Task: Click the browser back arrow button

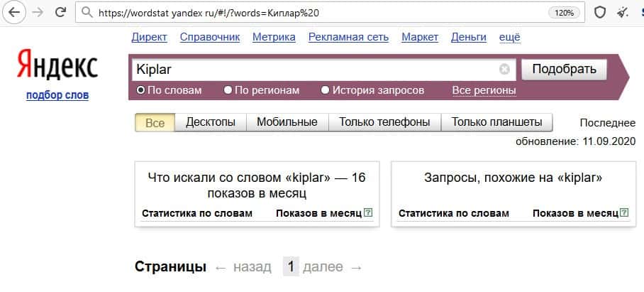Action: (14, 13)
